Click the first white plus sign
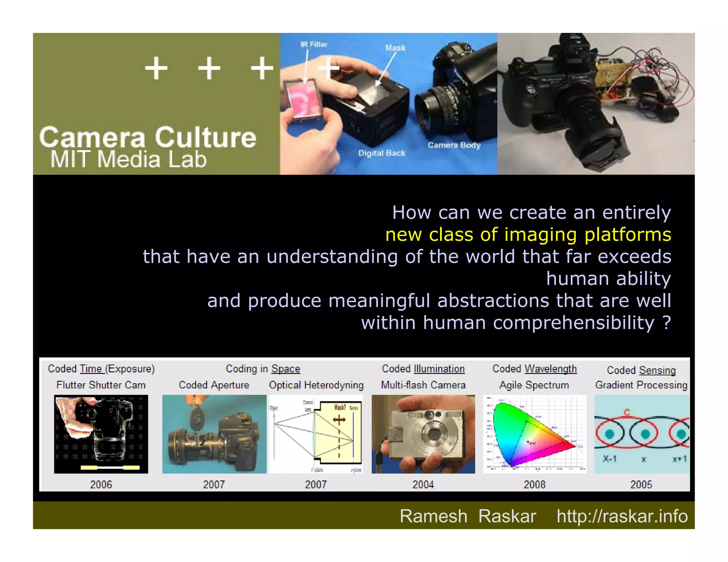Screen dimensions: 728x562 [x=156, y=68]
